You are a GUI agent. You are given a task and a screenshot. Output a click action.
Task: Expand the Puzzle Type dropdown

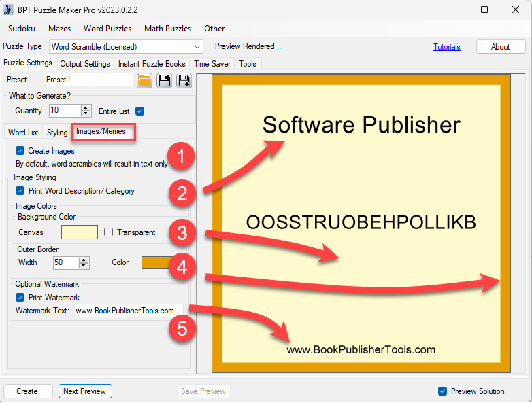pyautogui.click(x=197, y=47)
